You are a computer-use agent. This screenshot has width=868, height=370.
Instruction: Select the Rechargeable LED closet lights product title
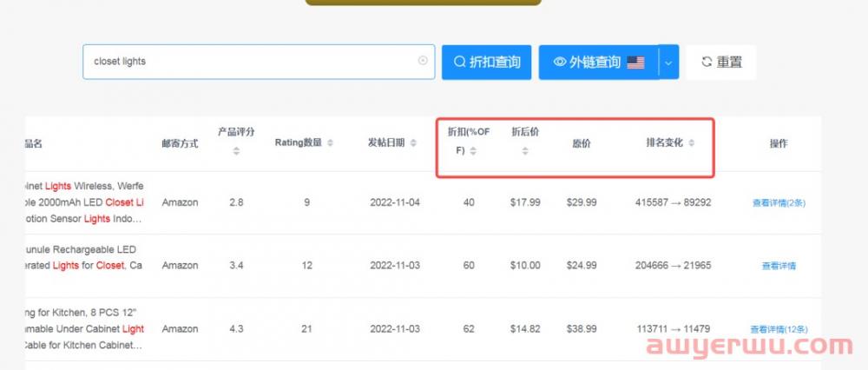[84, 265]
